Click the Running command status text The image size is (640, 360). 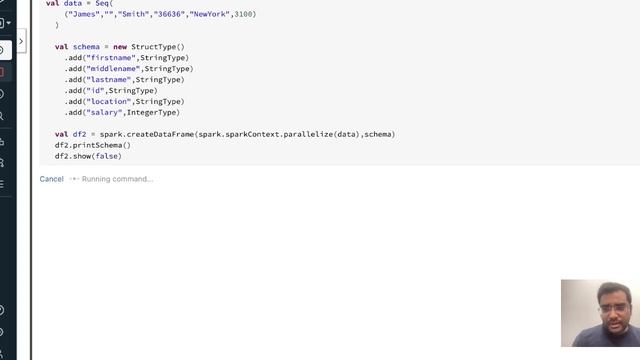click(x=118, y=179)
